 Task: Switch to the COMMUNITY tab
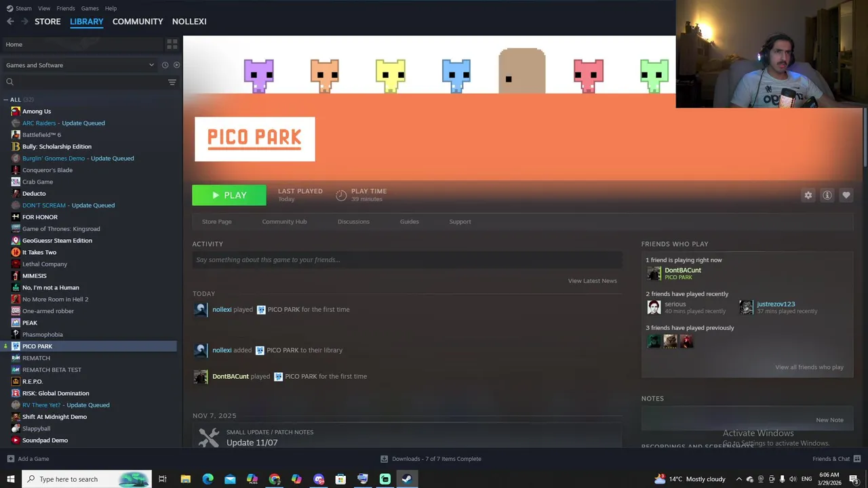[138, 22]
